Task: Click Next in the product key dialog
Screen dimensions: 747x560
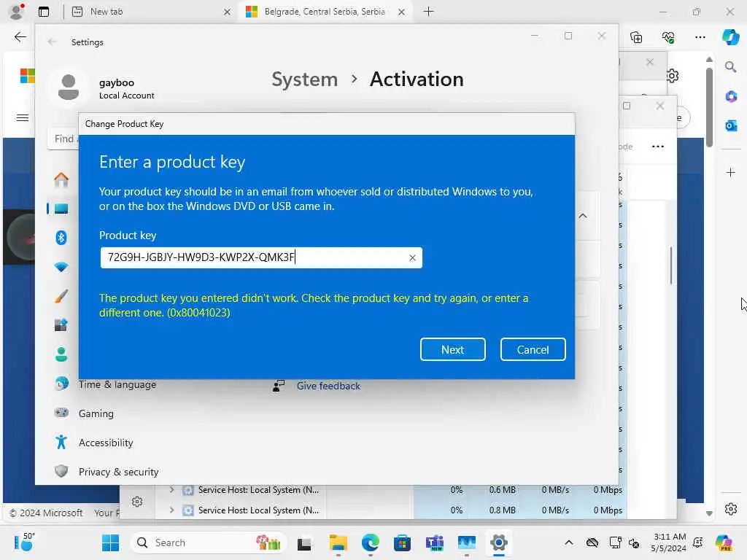Action: click(452, 349)
